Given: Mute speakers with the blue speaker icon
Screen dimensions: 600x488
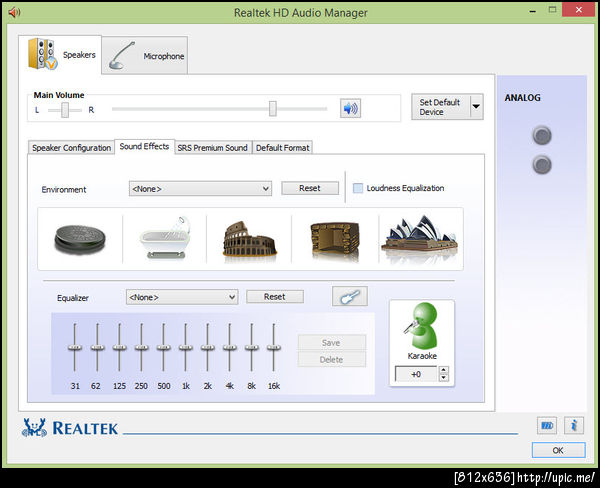Looking at the screenshot, I should (350, 108).
